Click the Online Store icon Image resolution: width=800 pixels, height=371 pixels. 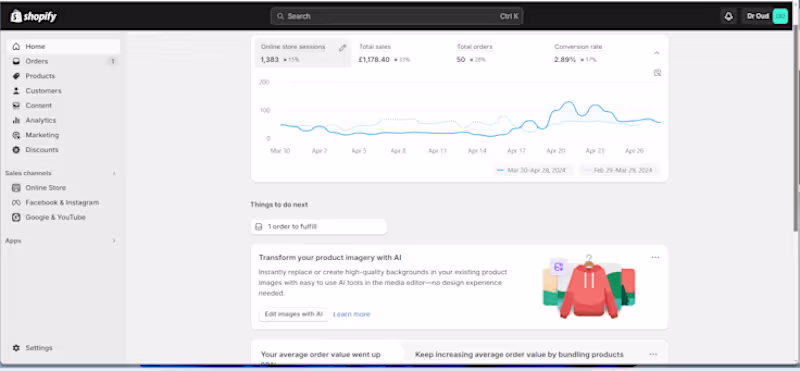16,188
